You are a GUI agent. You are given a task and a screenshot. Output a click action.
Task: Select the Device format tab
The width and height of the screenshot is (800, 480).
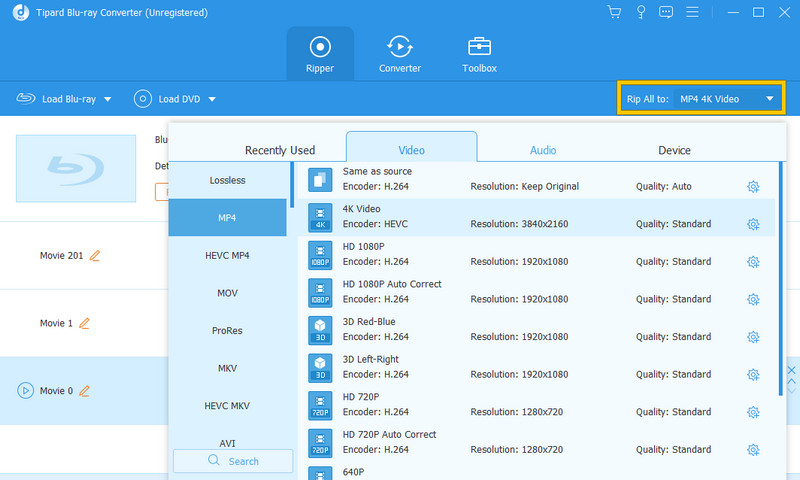674,150
